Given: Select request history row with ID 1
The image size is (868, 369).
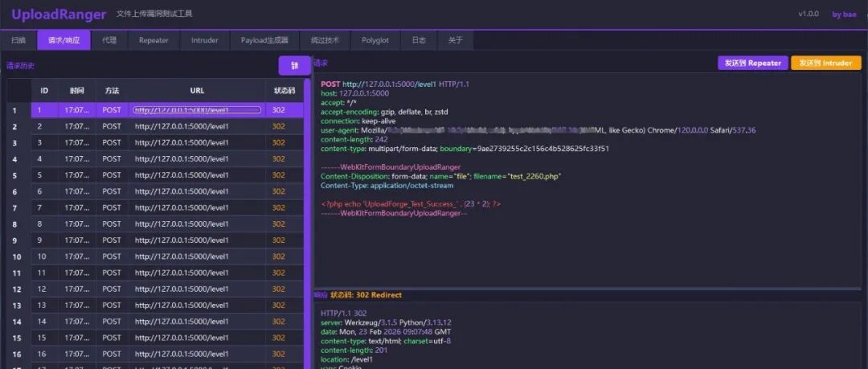Looking at the screenshot, I should 167,110.
